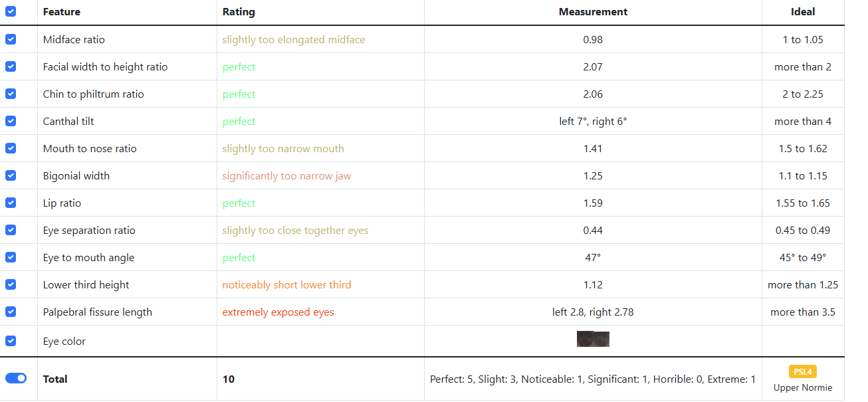This screenshot has width=868, height=402.
Task: Click the Measurement column header
Action: tap(593, 12)
